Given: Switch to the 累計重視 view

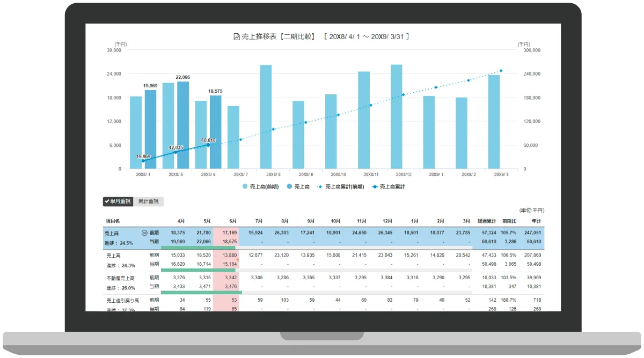Looking at the screenshot, I should [x=148, y=202].
